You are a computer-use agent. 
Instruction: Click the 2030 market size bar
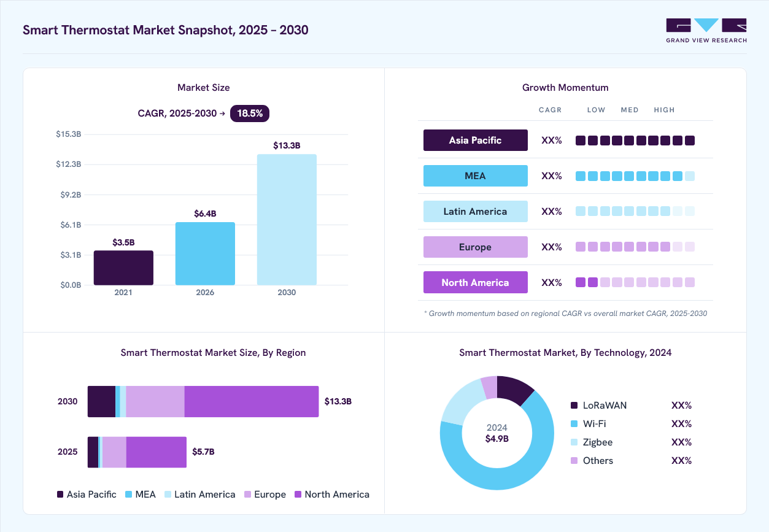[287, 220]
